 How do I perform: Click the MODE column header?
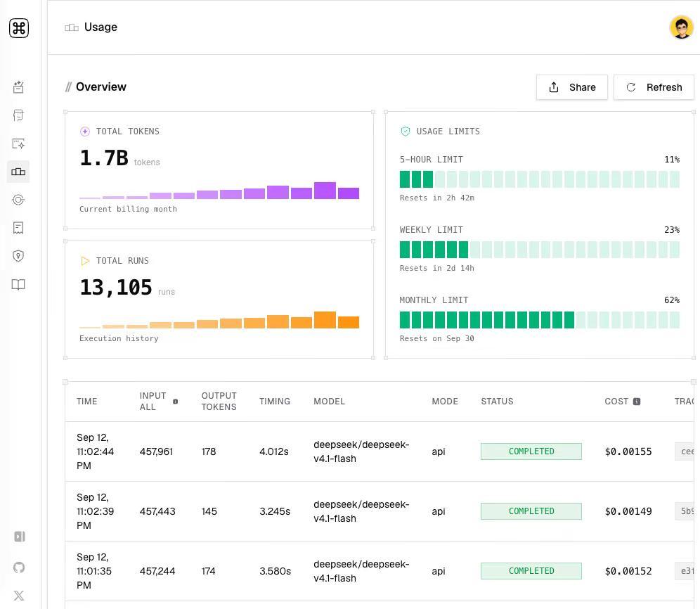click(445, 402)
